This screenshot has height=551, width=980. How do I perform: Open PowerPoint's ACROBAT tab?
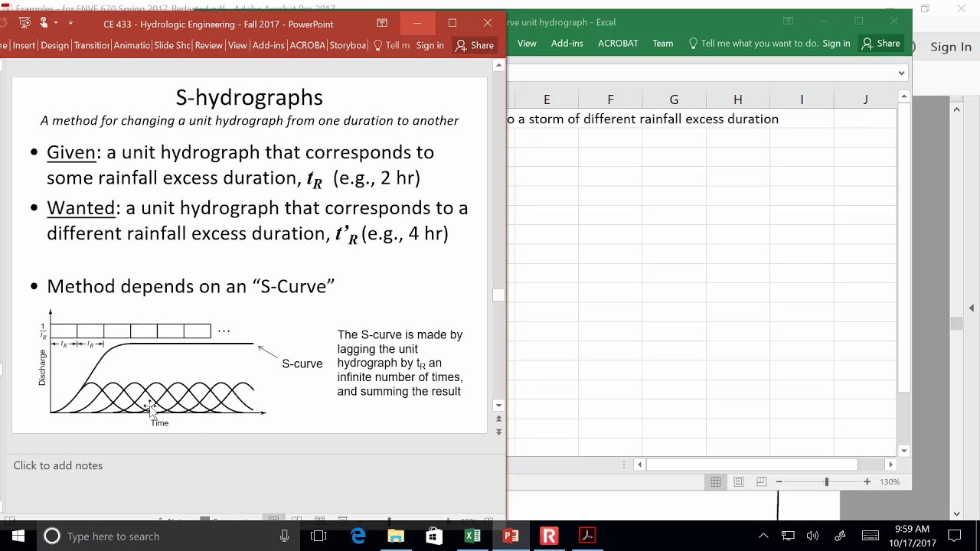coord(308,45)
